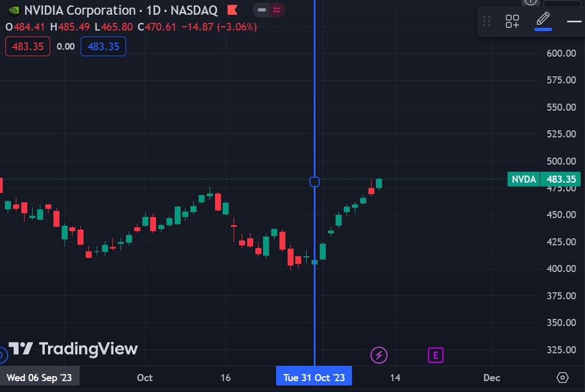Click the NASDAQ exchange label

tap(194, 10)
